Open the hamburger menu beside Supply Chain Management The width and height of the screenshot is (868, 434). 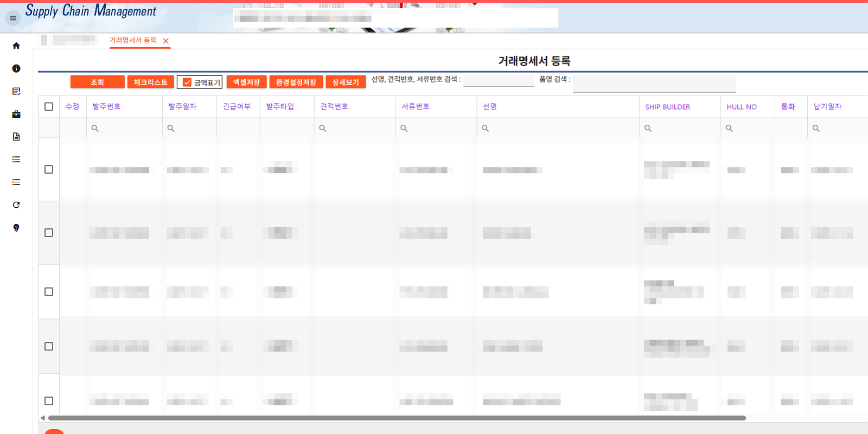(13, 18)
